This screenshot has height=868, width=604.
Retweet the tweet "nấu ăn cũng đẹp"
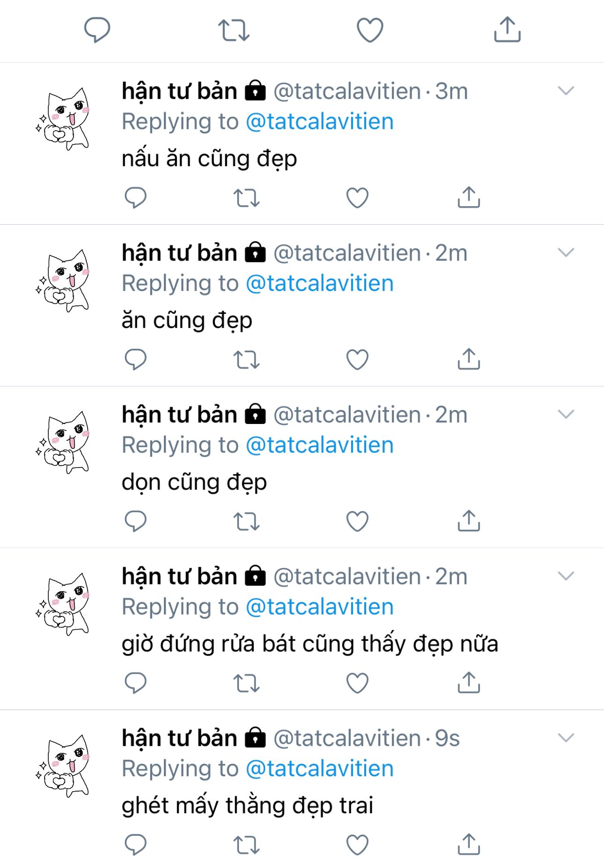246,197
